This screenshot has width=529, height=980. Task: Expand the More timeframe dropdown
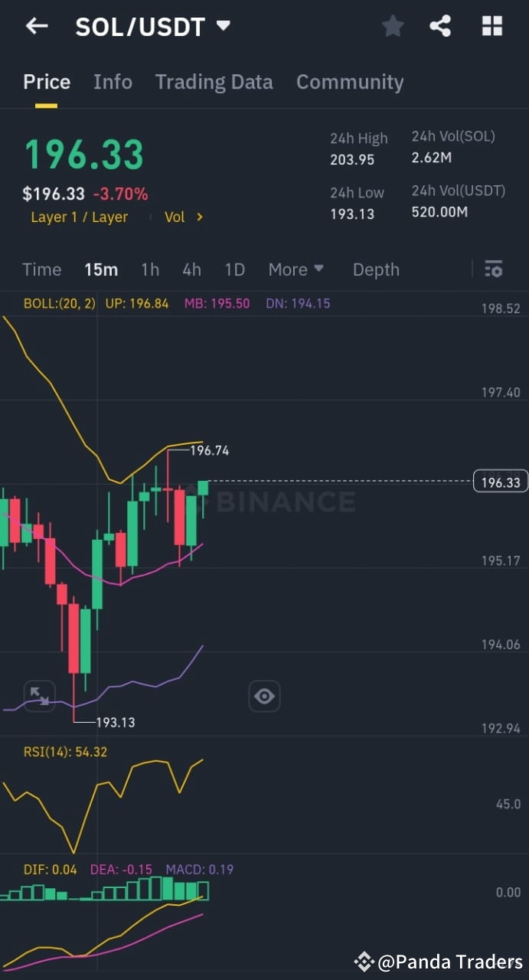[x=296, y=269]
